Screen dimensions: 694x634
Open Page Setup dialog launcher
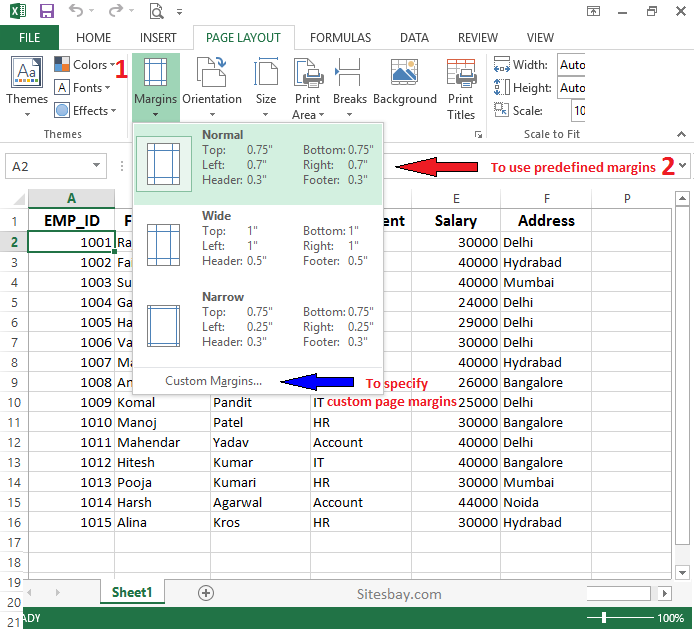click(x=478, y=135)
